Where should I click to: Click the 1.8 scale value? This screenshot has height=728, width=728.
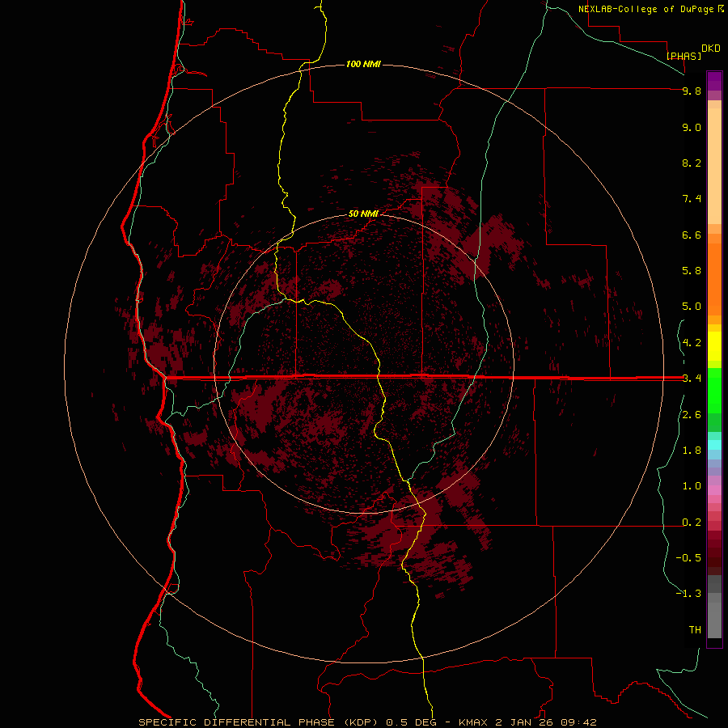(x=692, y=451)
